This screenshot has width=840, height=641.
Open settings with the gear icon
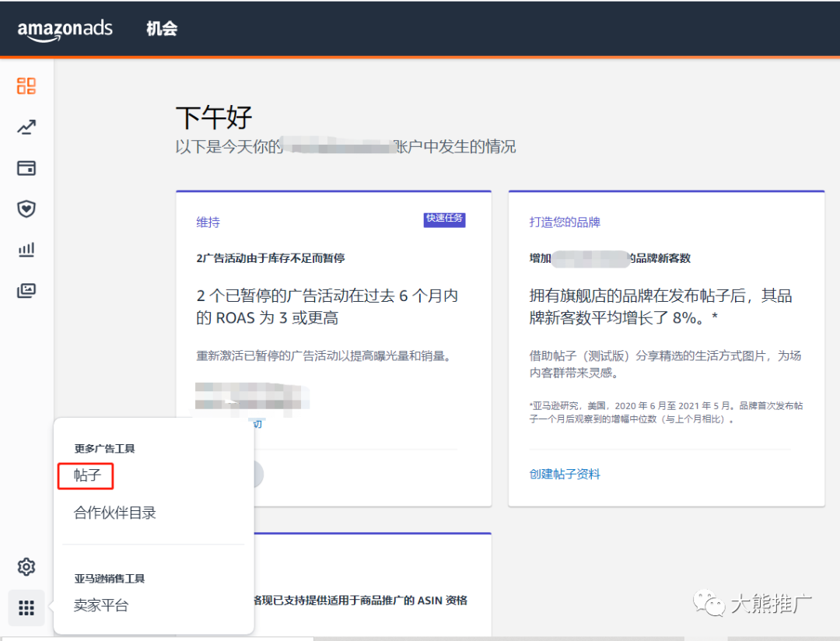pos(26,567)
